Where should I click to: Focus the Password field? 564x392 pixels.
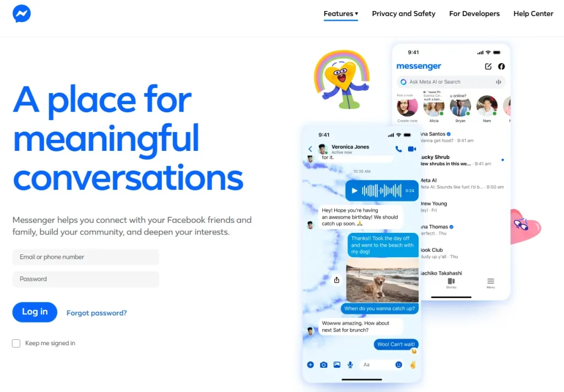85,279
